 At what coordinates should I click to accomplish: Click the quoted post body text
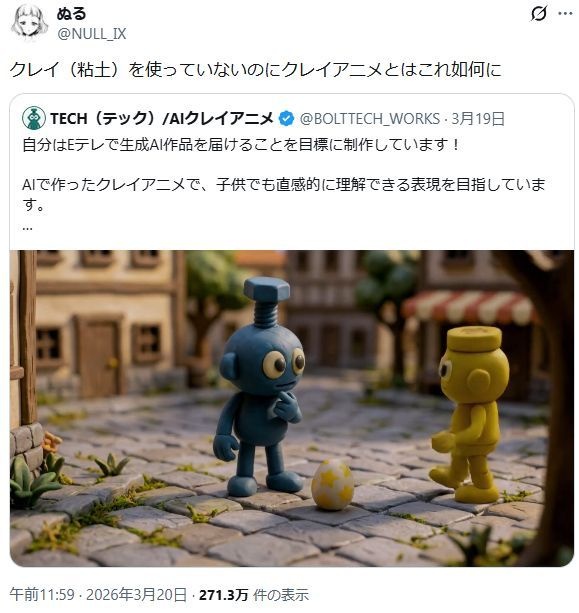point(283,175)
